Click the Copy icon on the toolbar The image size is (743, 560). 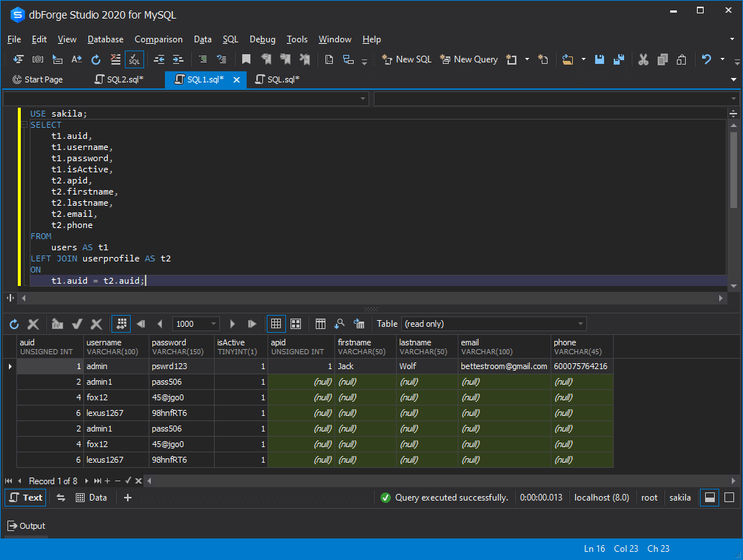click(x=662, y=59)
